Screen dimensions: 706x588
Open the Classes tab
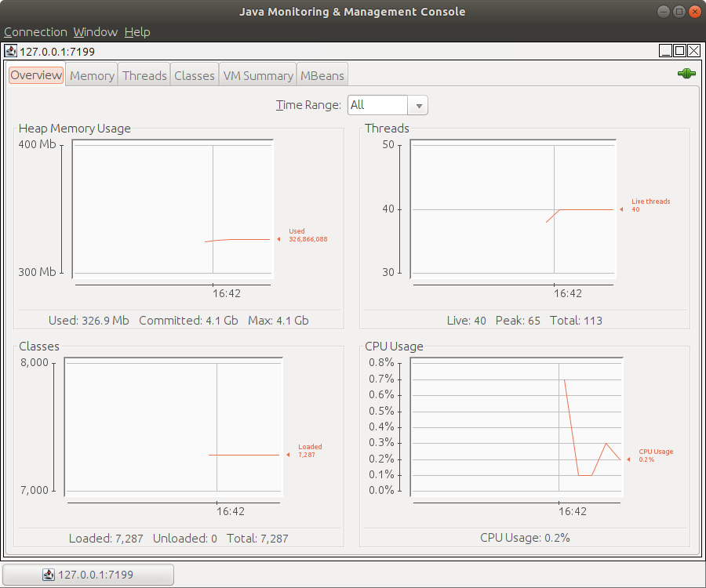point(195,75)
